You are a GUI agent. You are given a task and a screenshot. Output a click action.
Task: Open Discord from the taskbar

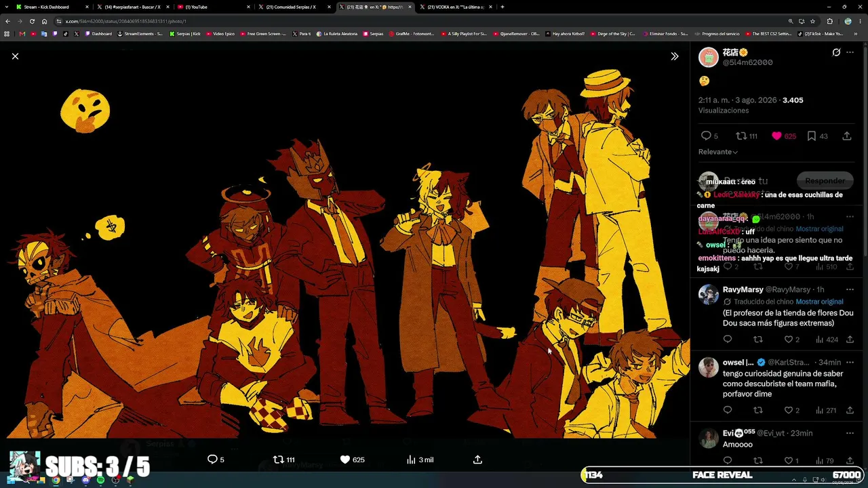(x=85, y=480)
